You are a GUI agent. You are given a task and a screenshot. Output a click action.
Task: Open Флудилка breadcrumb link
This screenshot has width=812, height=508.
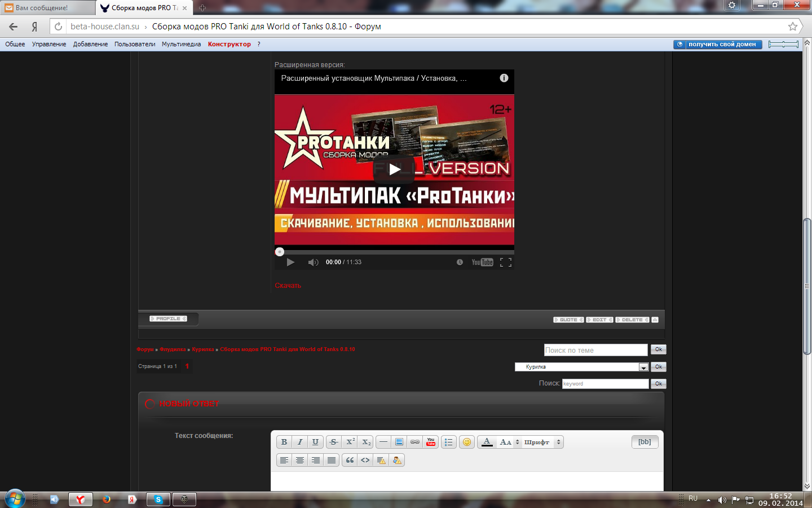(x=173, y=349)
